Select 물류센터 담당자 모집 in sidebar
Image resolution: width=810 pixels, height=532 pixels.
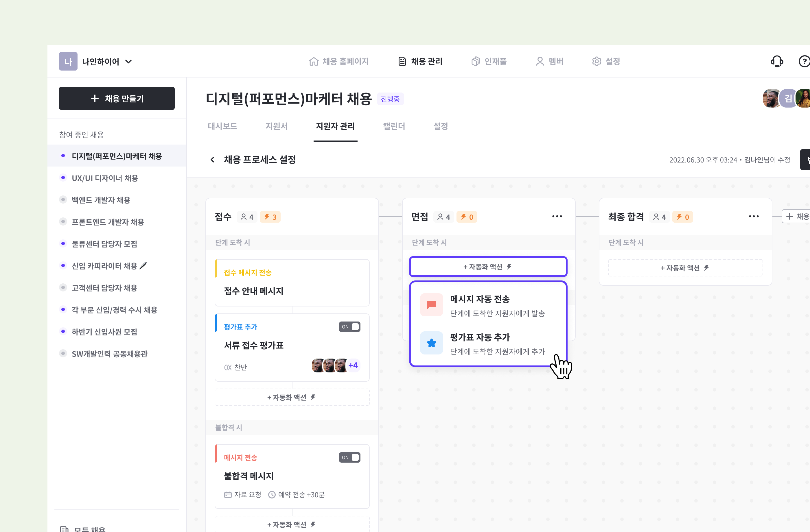[117, 243]
